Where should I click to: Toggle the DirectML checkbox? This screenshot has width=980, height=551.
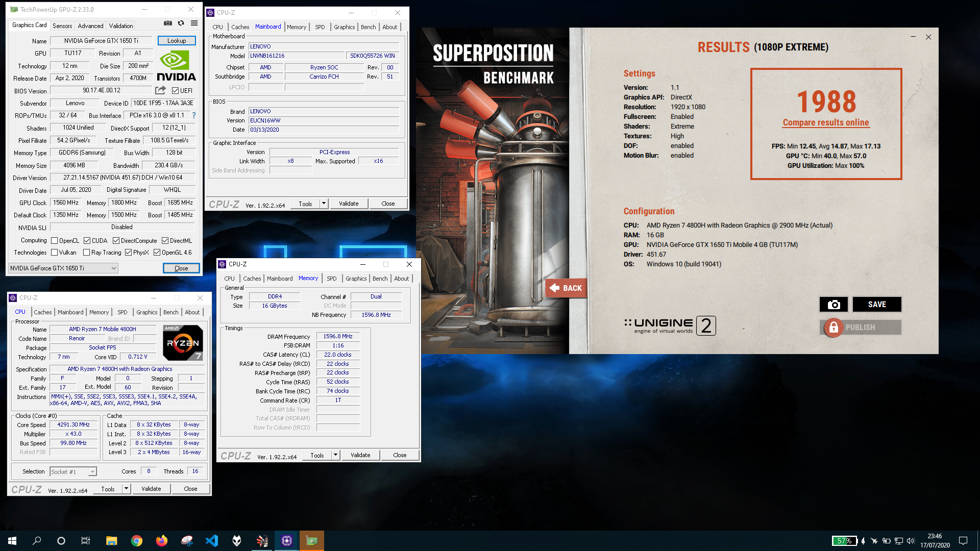[x=165, y=241]
